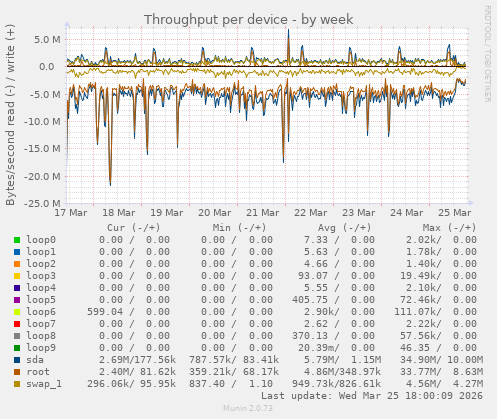This screenshot has width=497, height=419.
Task: Click the '-20.0 M' y-axis label
Action: click(43, 176)
